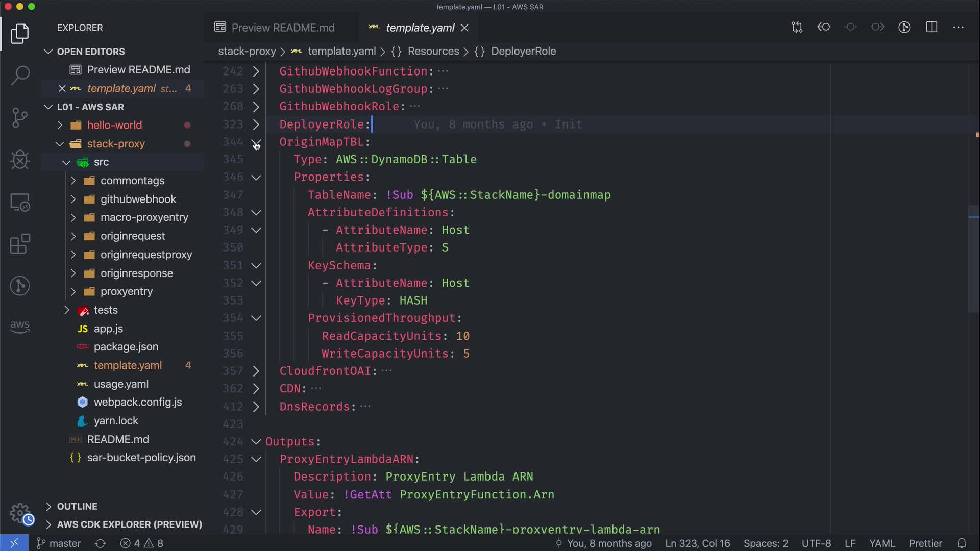Screen dimensions: 980x551
Task: Open Source Control view icon
Action: point(20,118)
